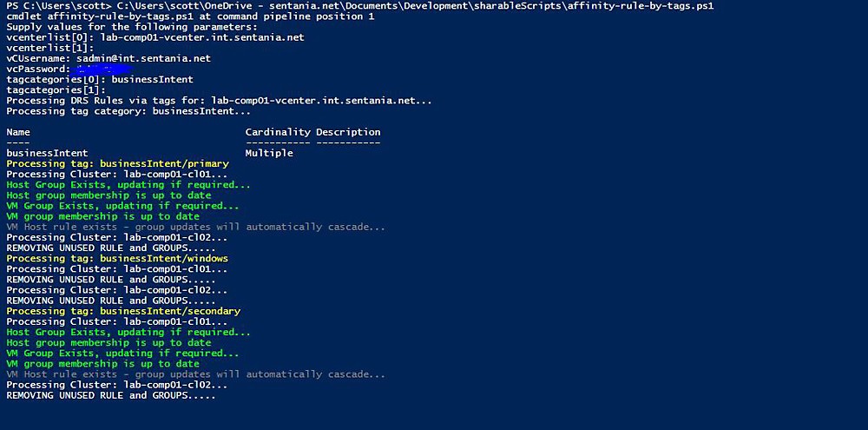Click the redacted vcPassword value

[x=101, y=69]
